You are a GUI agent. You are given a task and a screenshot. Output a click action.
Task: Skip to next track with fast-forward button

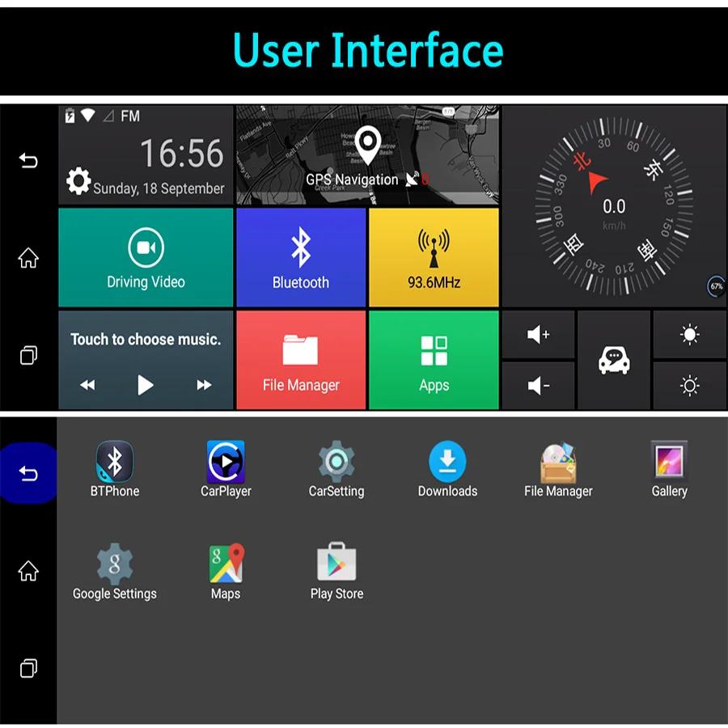204,385
